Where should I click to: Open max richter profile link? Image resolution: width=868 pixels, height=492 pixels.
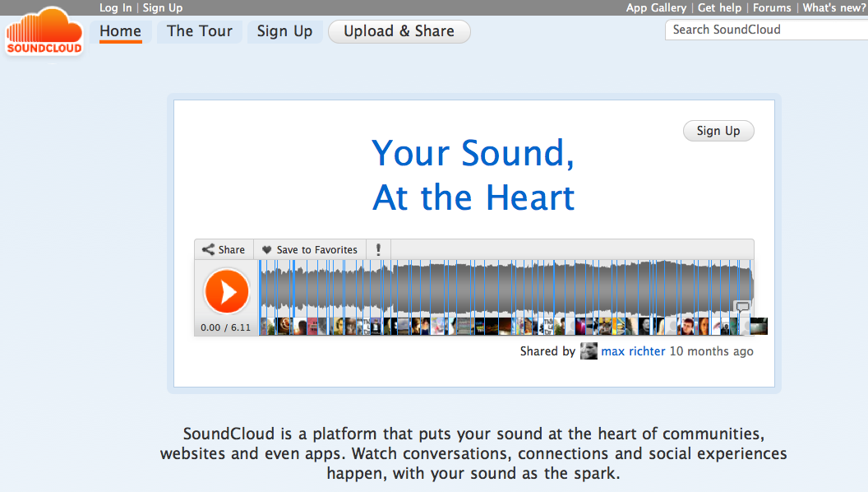[x=633, y=351]
